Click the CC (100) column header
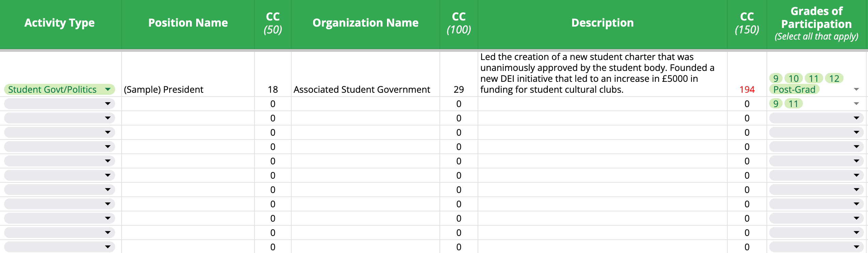 (x=459, y=23)
